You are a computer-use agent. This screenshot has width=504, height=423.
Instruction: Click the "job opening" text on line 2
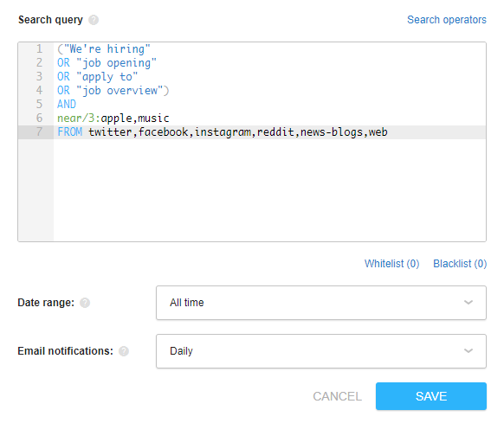click(116, 63)
